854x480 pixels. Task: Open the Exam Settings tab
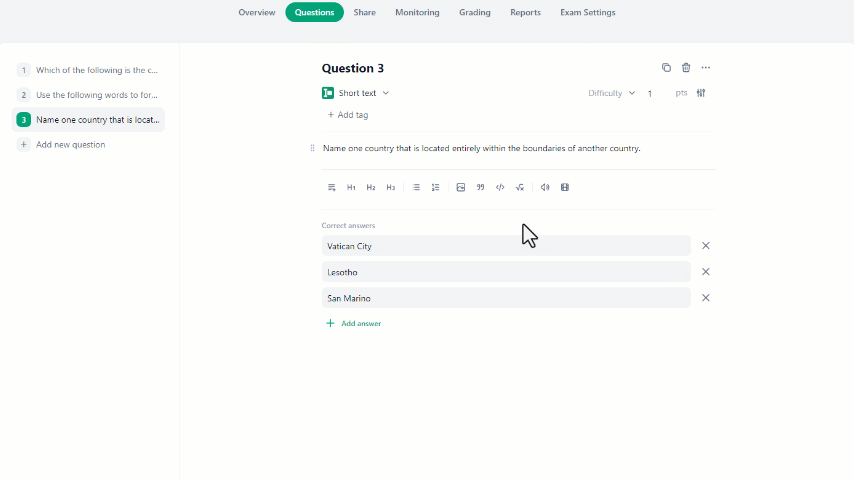(x=588, y=13)
